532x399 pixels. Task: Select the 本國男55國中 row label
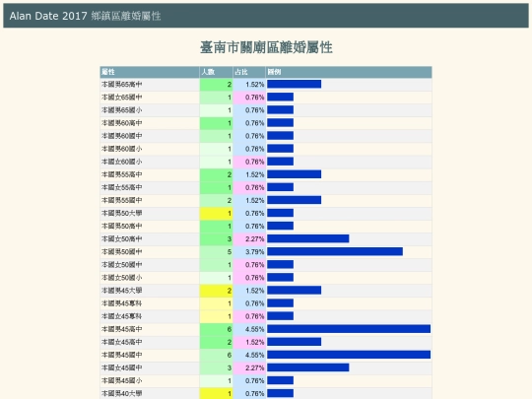tap(122, 200)
